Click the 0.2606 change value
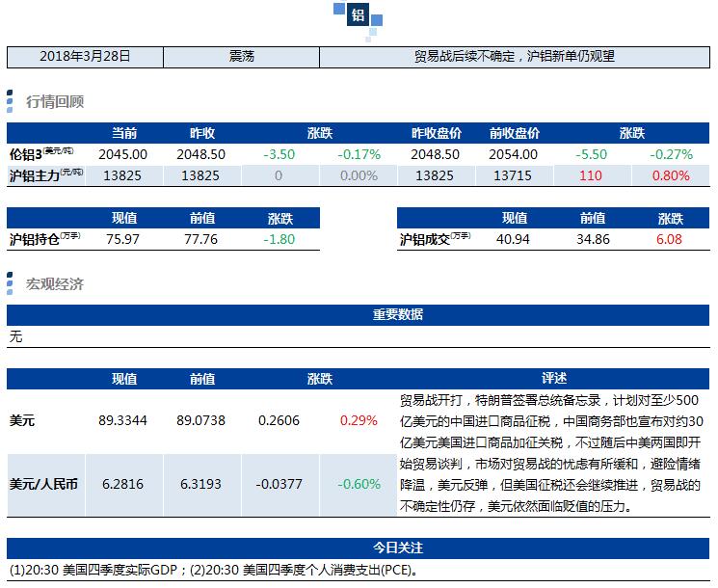 pos(279,420)
